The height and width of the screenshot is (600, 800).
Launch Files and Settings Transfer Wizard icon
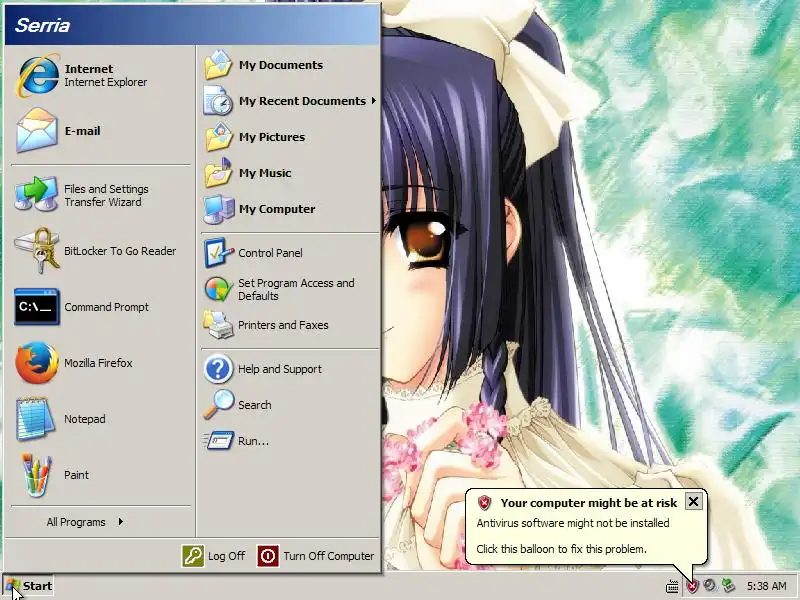coord(36,195)
